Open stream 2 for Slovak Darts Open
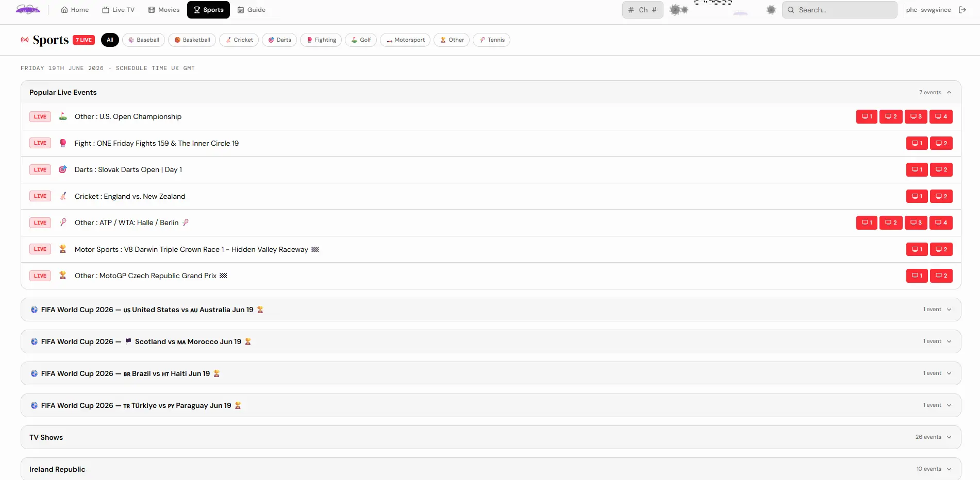980x480 pixels. (941, 169)
